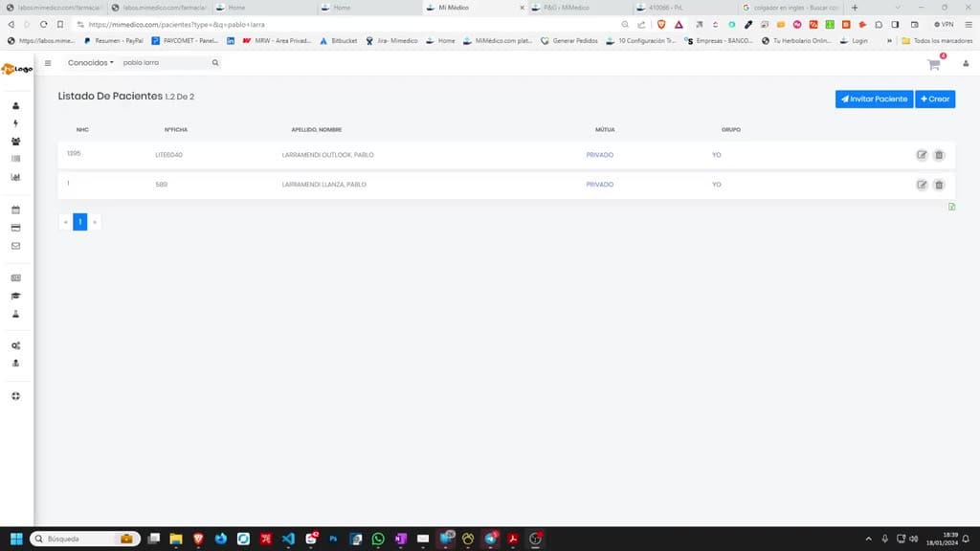Open Generar Pedidos bookmark

[x=568, y=40]
